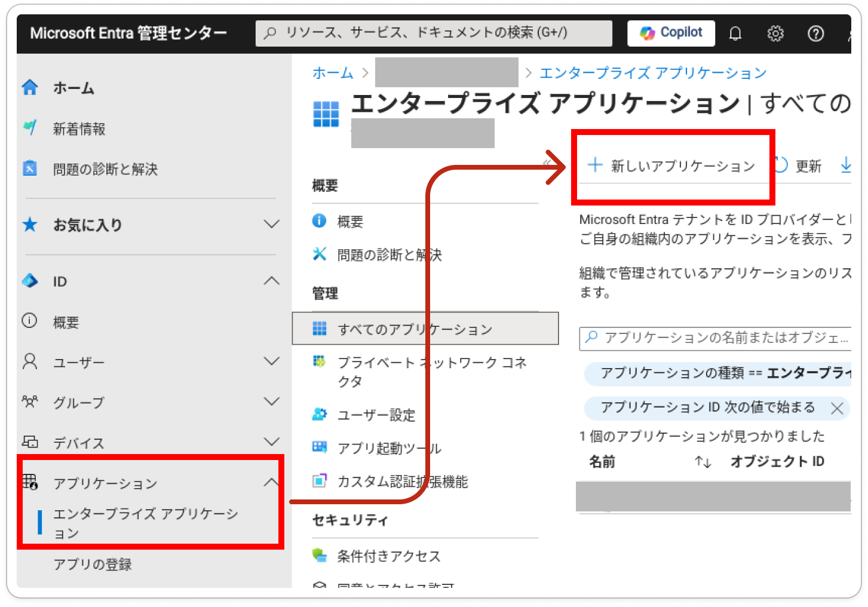The image size is (868, 607).
Task: Click the blue grid page title icon
Action: tap(326, 114)
